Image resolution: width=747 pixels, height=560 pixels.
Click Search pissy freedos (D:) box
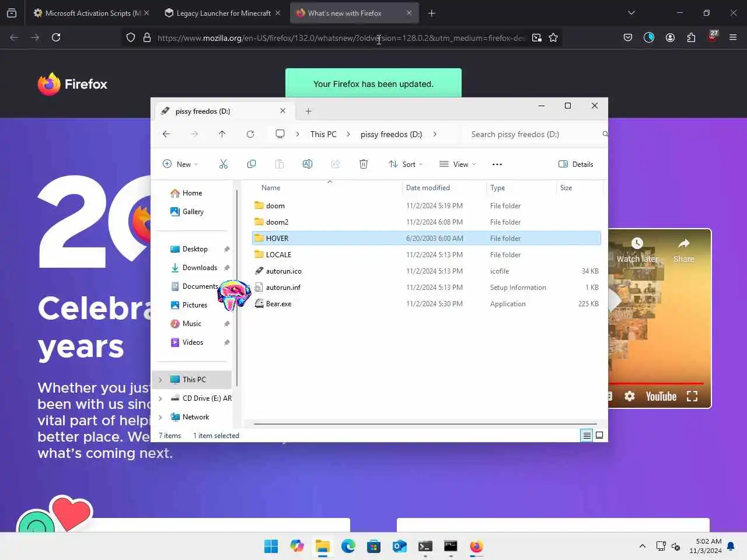click(536, 134)
